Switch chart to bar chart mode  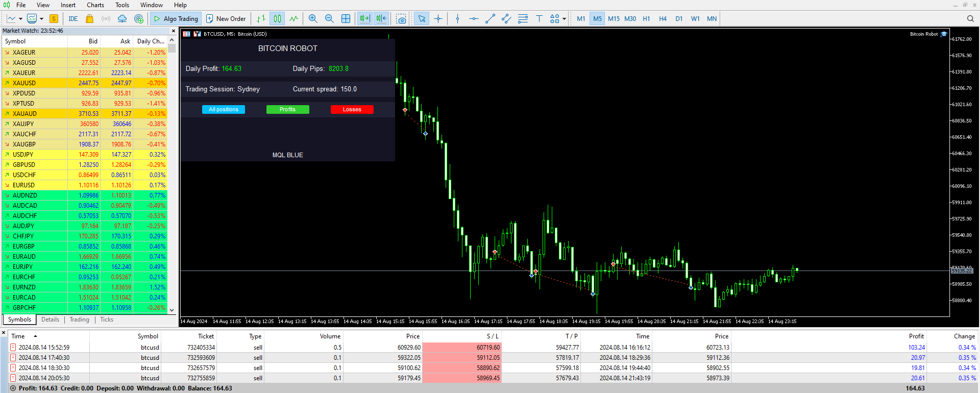pyautogui.click(x=261, y=19)
